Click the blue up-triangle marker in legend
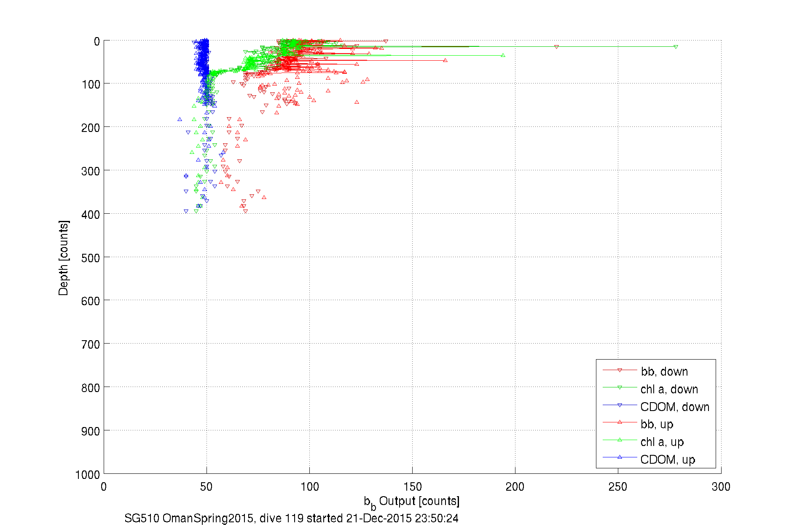The height and width of the screenshot is (532, 797). [x=620, y=457]
